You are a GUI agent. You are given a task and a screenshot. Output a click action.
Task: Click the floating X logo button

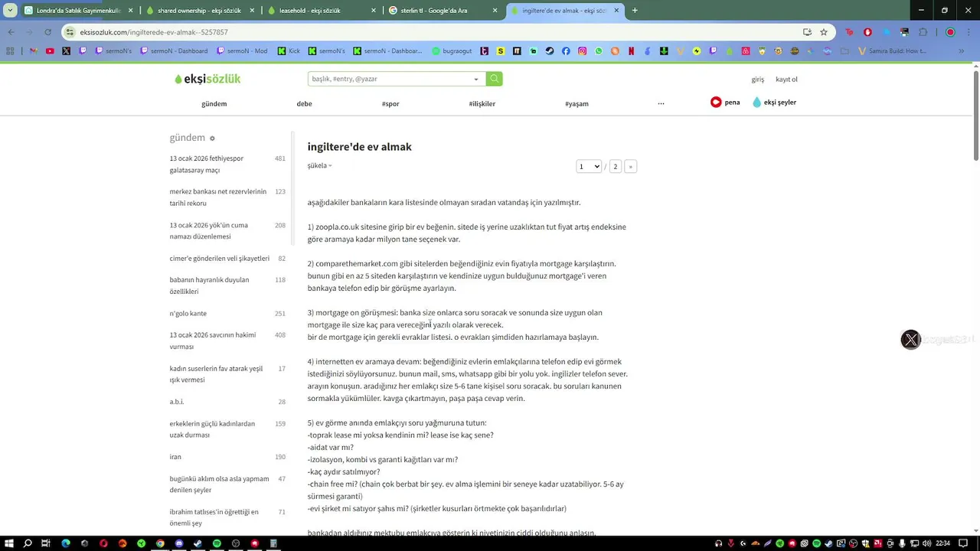click(x=910, y=340)
